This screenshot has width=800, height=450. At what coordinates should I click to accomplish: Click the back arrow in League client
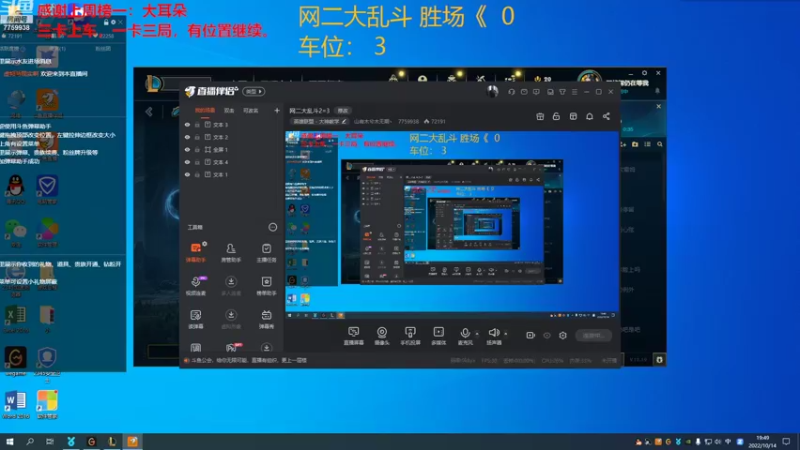click(149, 112)
